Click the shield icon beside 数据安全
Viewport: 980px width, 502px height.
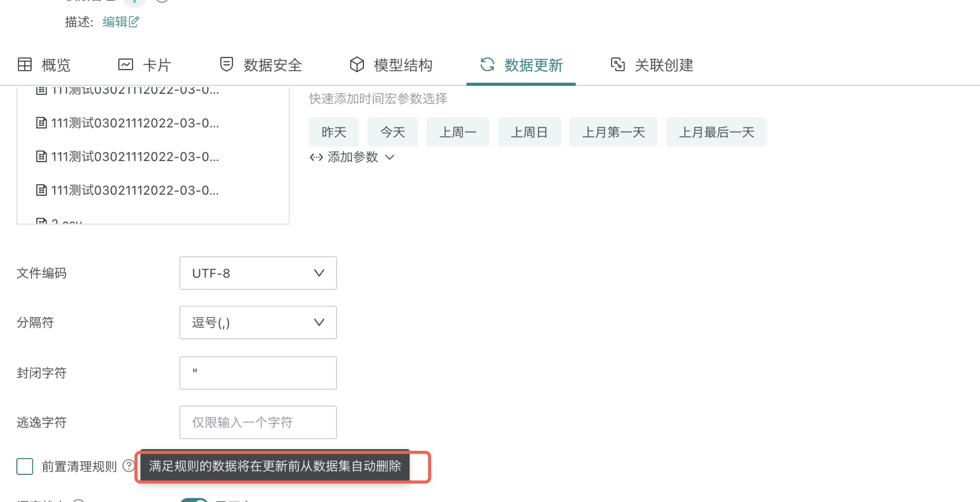(226, 64)
